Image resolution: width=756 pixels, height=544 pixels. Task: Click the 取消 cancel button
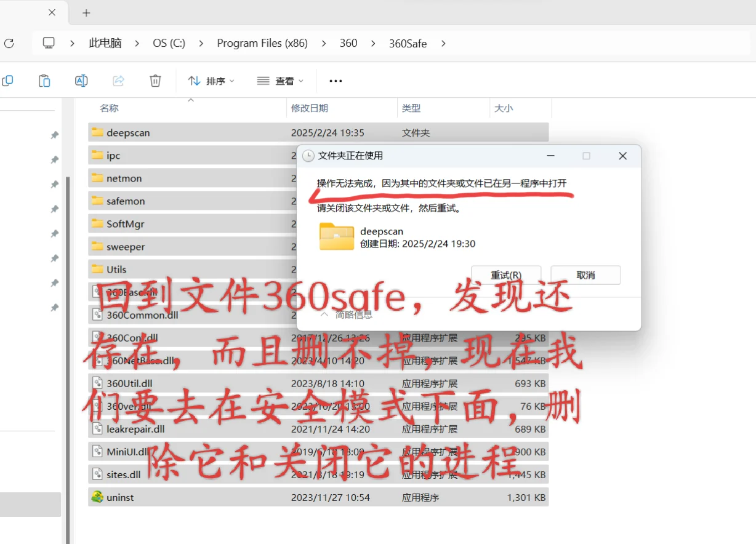[585, 274]
